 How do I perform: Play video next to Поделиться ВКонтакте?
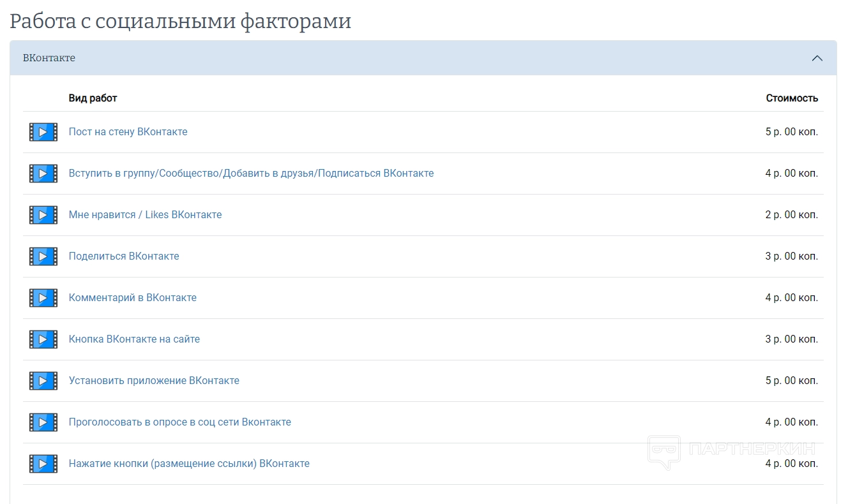43,256
